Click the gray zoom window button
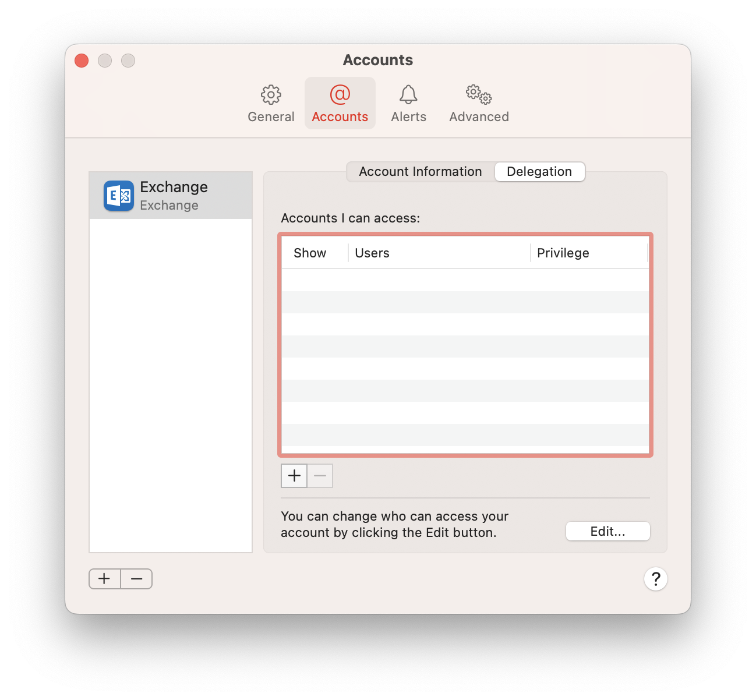This screenshot has width=756, height=700. (128, 61)
